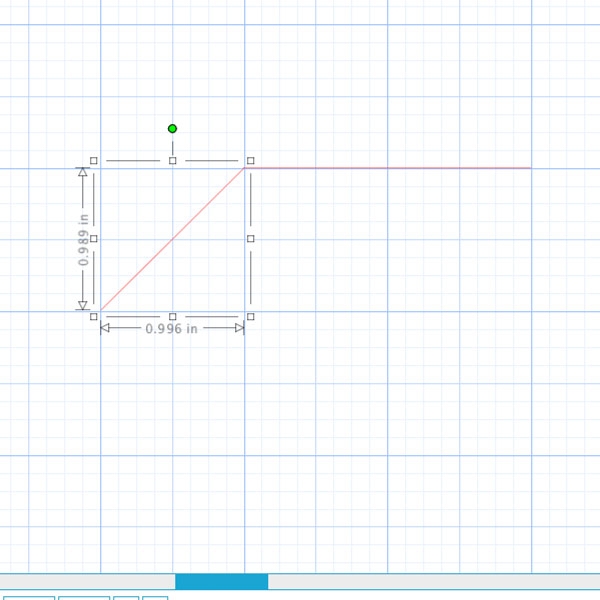Click the rightmost small button below the scrollbar
Image resolution: width=600 pixels, height=600 pixels.
tap(155, 597)
